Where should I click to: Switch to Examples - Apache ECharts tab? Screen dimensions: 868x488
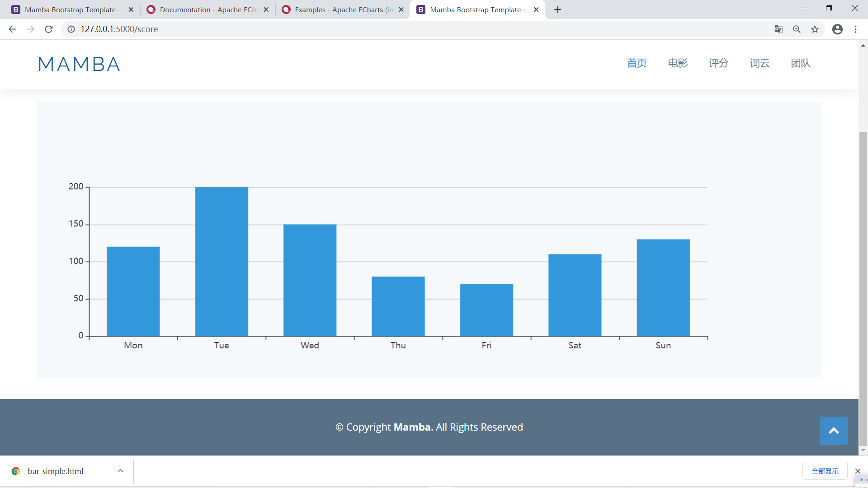pos(343,9)
